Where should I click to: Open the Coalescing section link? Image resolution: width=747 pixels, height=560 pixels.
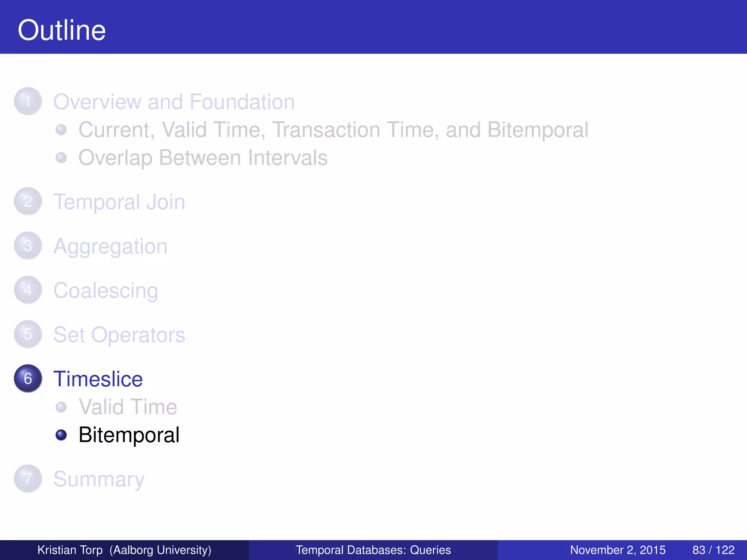[x=106, y=291]
